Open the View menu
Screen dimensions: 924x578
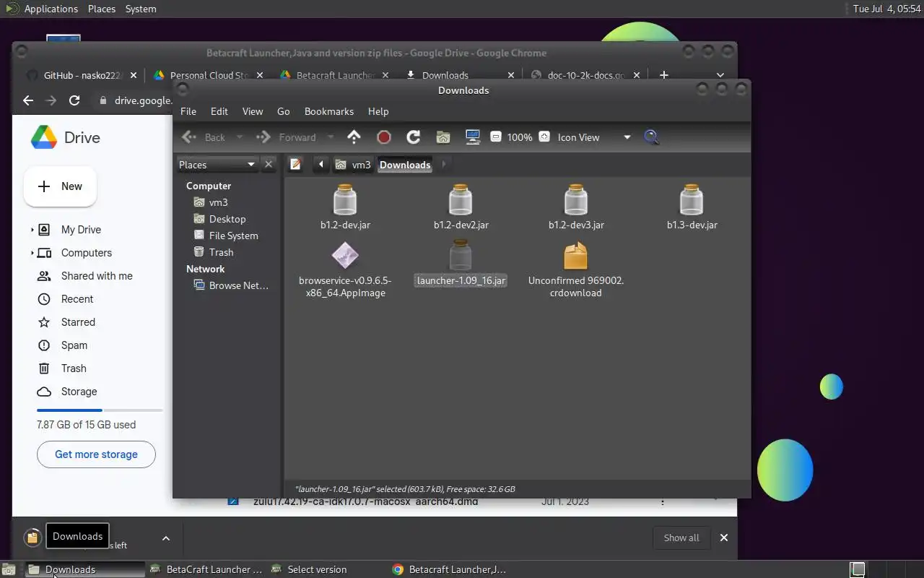[253, 111]
